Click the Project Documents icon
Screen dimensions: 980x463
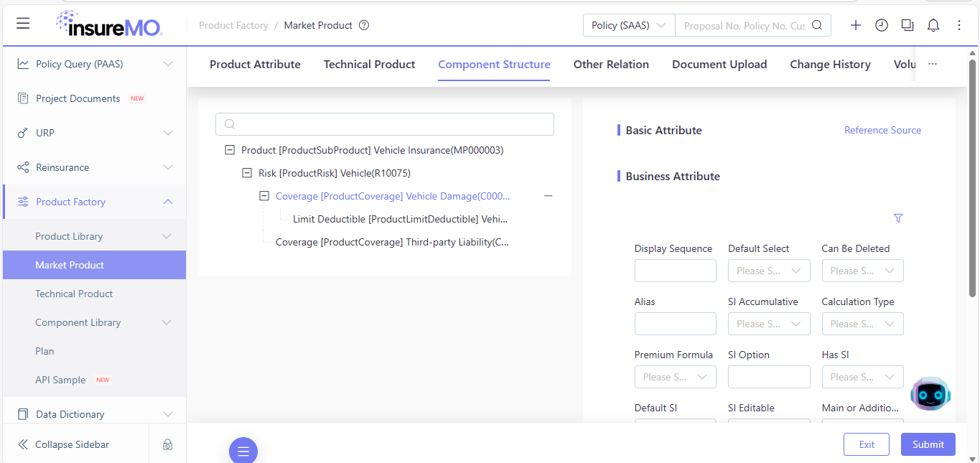coord(23,98)
